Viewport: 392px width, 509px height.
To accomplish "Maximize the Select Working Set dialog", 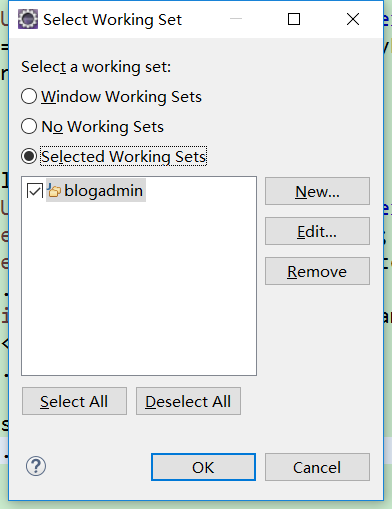I will [x=294, y=19].
